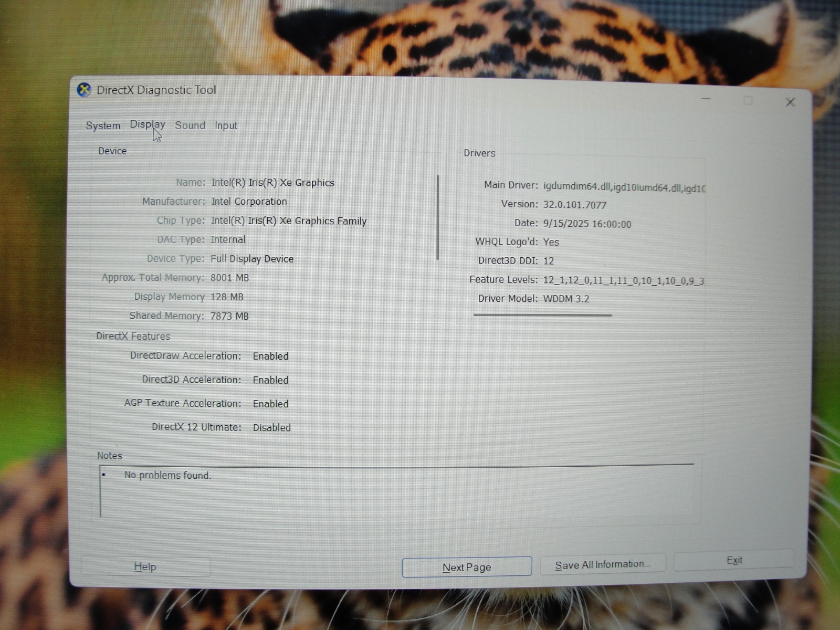The width and height of the screenshot is (840, 630).
Task: Minimize the DirectX Diagnostic Tool window
Action: click(x=706, y=99)
